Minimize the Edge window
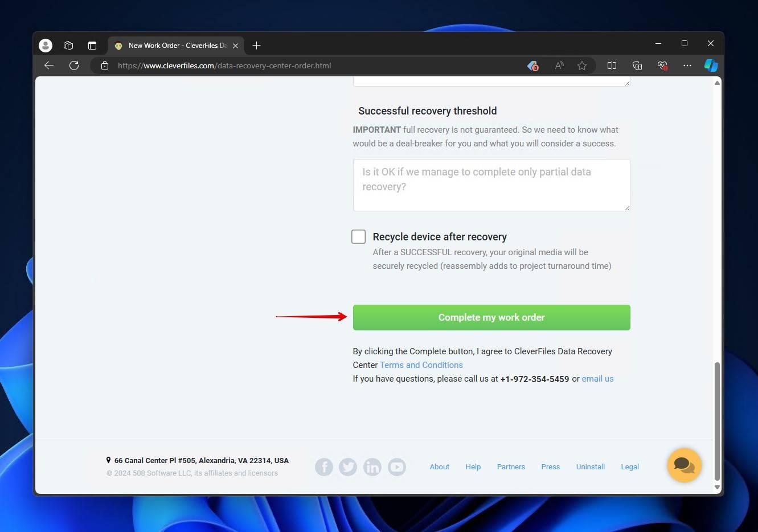Screen dimensions: 758x532 tap(658, 43)
